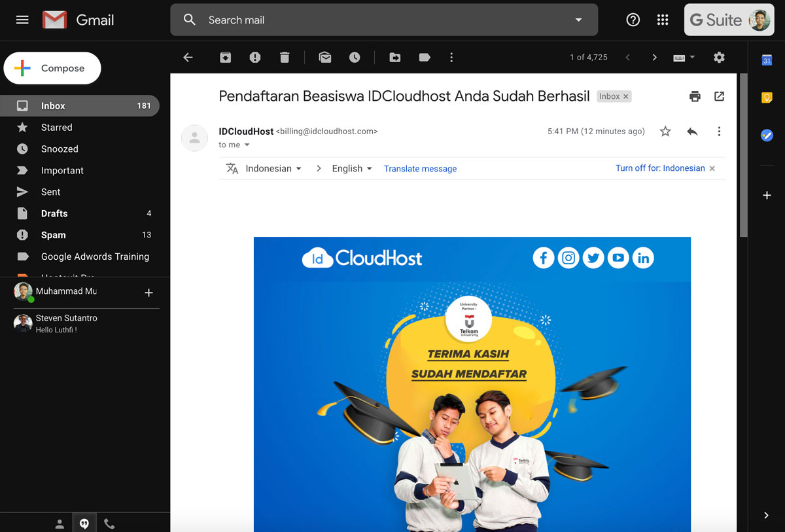Image resolution: width=785 pixels, height=532 pixels.
Task: Start a new chat with plus icon
Action: (148, 293)
